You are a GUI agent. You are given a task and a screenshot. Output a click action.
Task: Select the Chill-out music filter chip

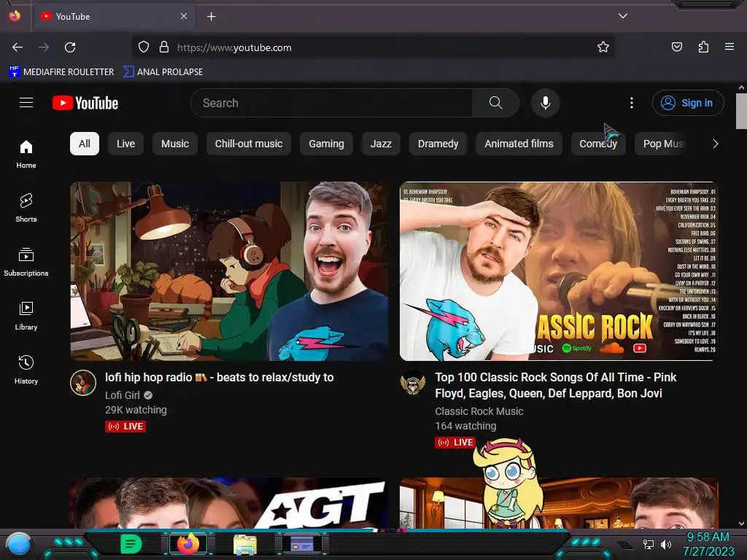click(x=249, y=144)
